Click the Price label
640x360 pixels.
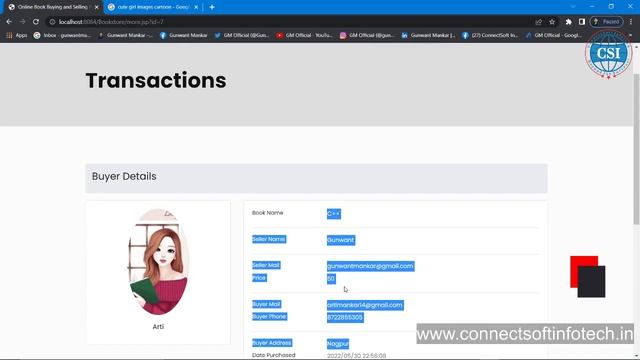click(x=259, y=278)
